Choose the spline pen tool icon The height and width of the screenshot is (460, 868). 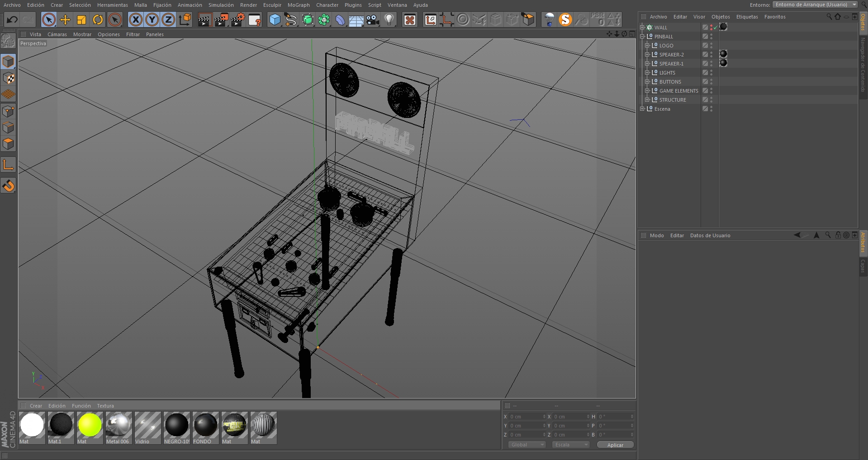point(291,20)
